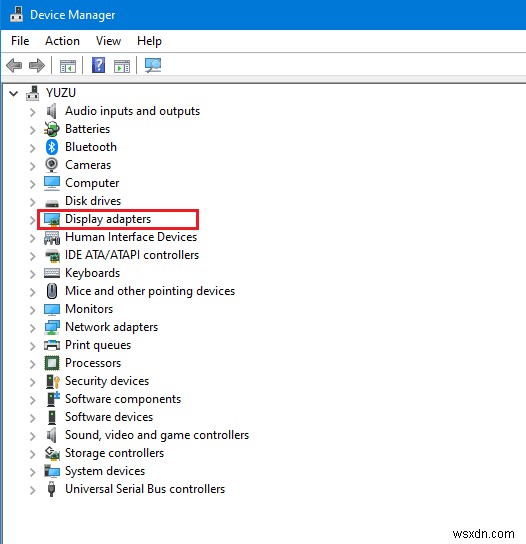The height and width of the screenshot is (544, 526).
Task: Expand Sound, video and game controllers chevron
Action: tap(33, 436)
